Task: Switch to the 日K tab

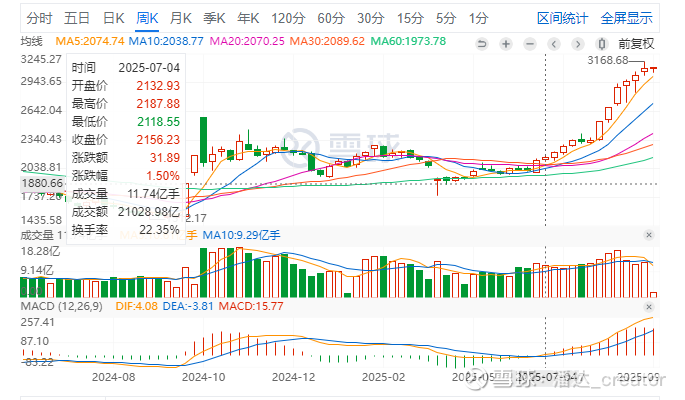Action: click(x=114, y=18)
